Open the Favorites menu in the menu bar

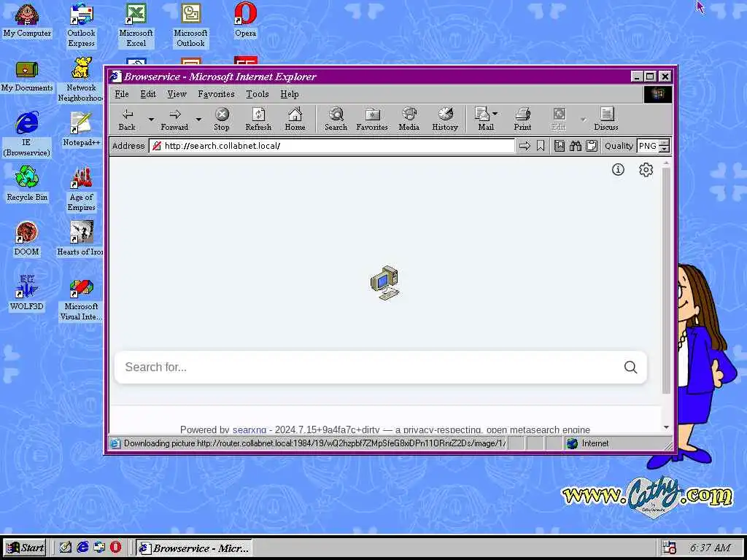216,94
